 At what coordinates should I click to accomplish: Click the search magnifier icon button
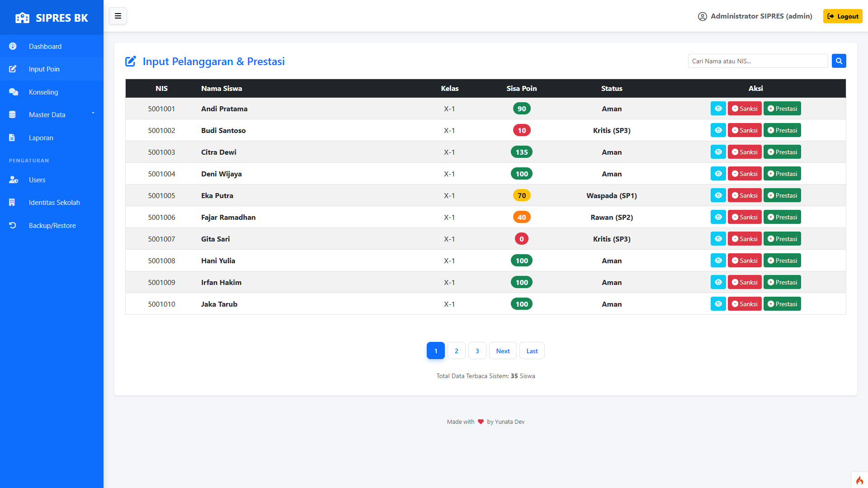click(839, 61)
